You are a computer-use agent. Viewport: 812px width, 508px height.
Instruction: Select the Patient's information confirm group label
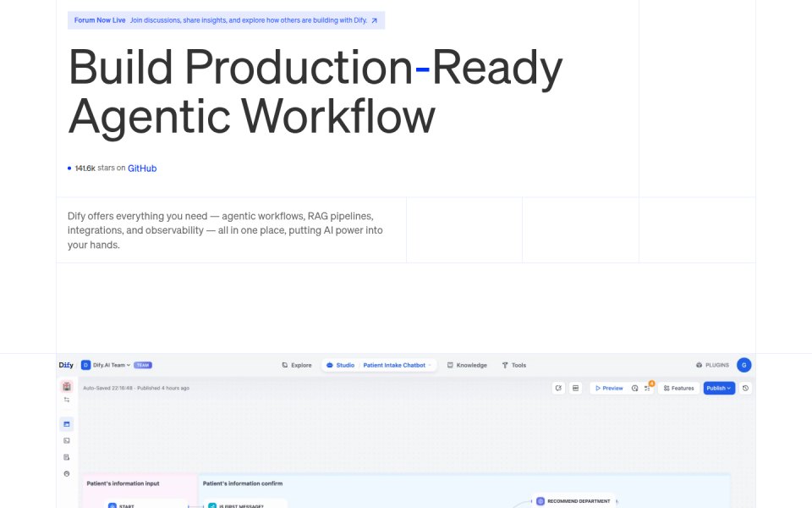point(243,483)
